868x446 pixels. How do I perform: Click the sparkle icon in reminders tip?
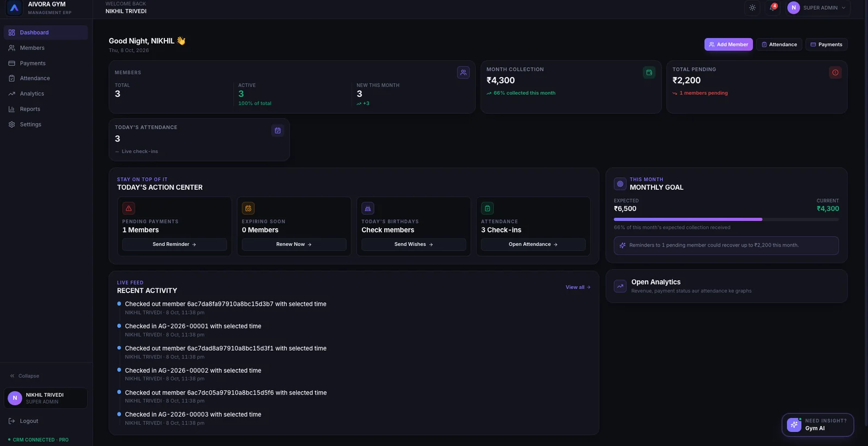(x=622, y=245)
